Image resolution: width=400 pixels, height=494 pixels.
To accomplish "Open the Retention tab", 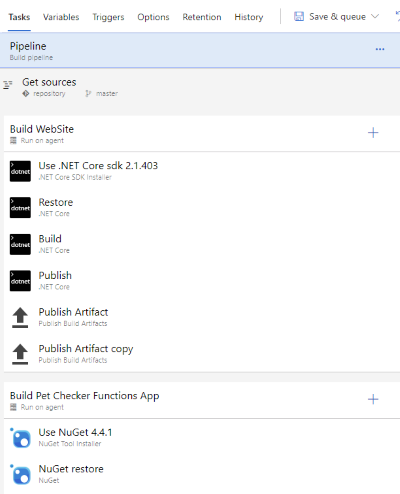I will [x=202, y=17].
